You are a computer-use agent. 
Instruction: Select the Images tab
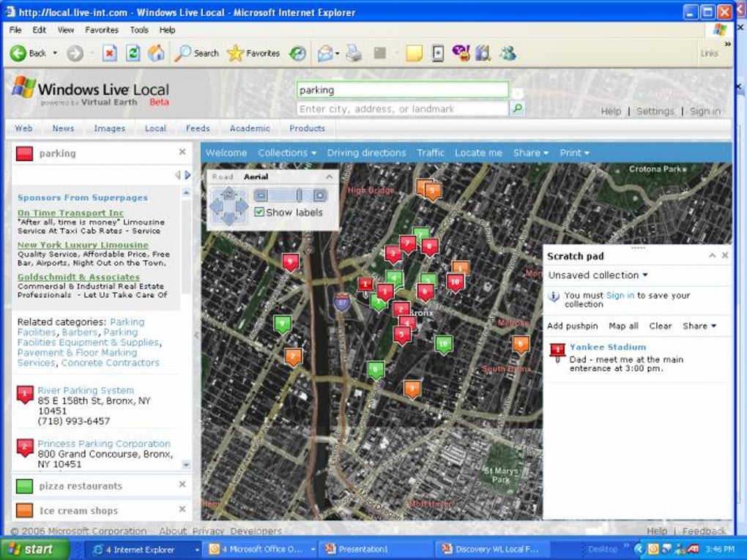110,128
